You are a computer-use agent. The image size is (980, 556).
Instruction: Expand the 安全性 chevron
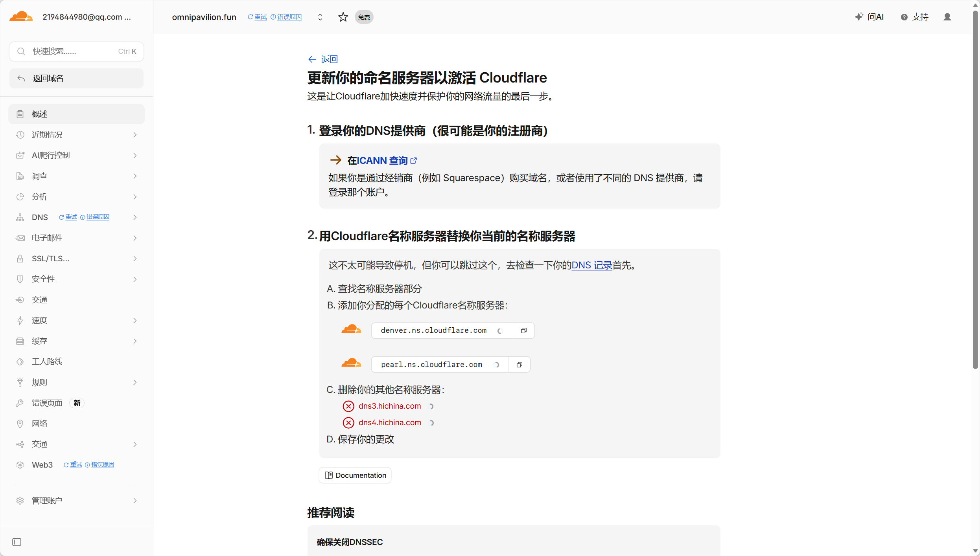coord(135,279)
